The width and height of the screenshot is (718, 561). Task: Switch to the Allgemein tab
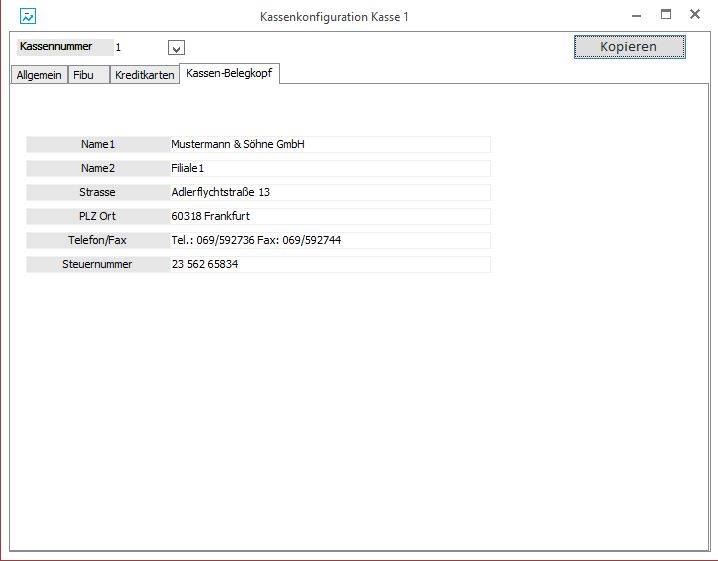[39, 75]
